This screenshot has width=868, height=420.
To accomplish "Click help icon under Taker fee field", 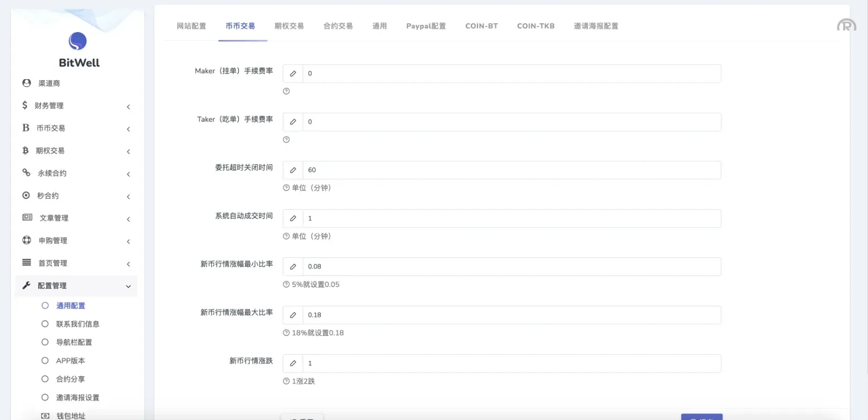I will coord(287,139).
